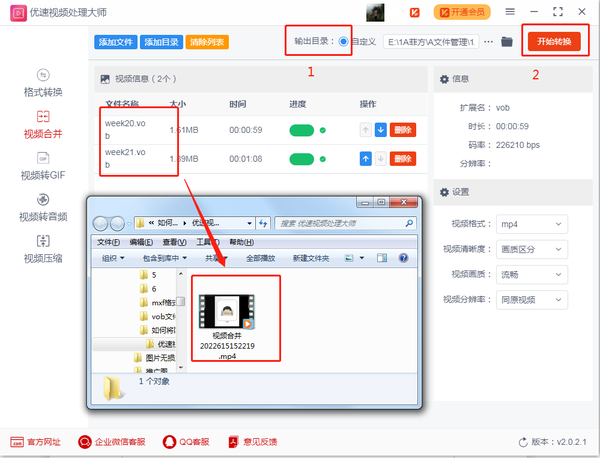Screen dimensions: 600x458
Task: Click the week21.vob progress bar
Action: point(302,159)
